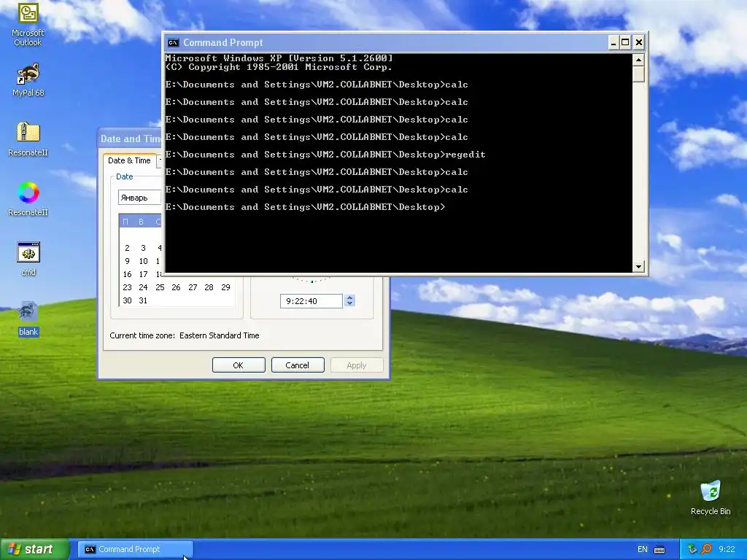
Task: Click the taskbar clock showing 9:22
Action: 727,549
